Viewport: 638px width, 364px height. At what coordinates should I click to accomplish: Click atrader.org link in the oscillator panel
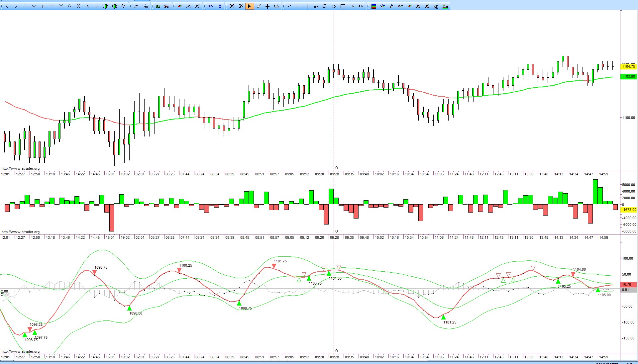[x=21, y=351]
